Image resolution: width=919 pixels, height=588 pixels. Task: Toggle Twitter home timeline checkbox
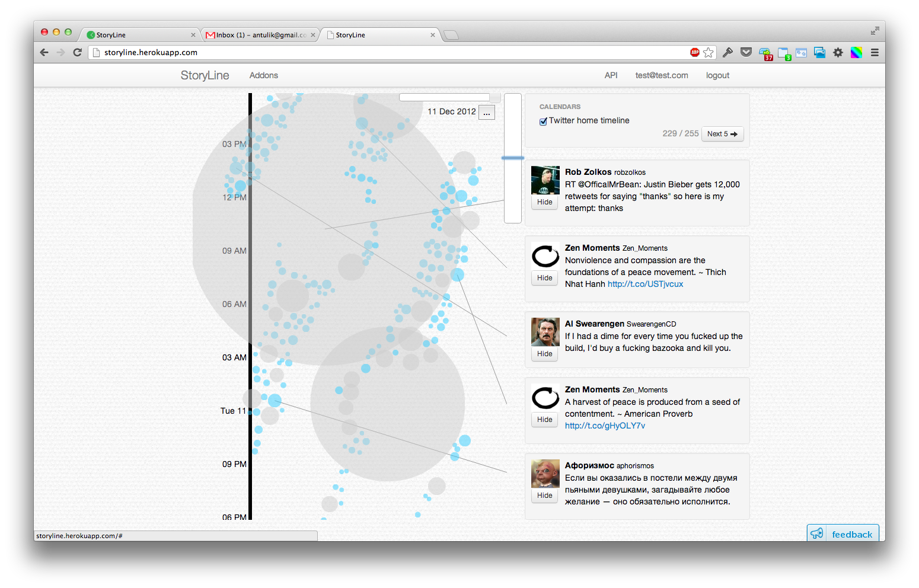point(543,121)
